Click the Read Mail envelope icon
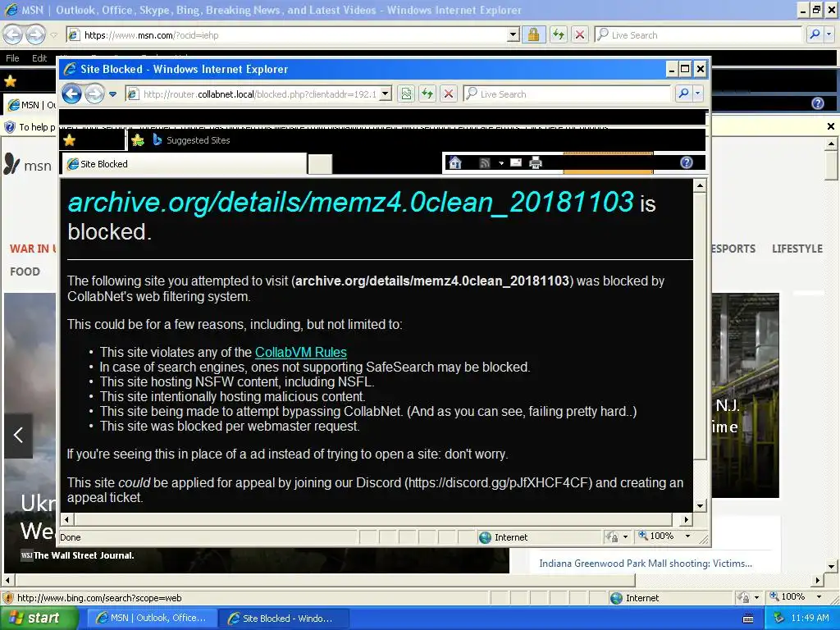 point(516,162)
